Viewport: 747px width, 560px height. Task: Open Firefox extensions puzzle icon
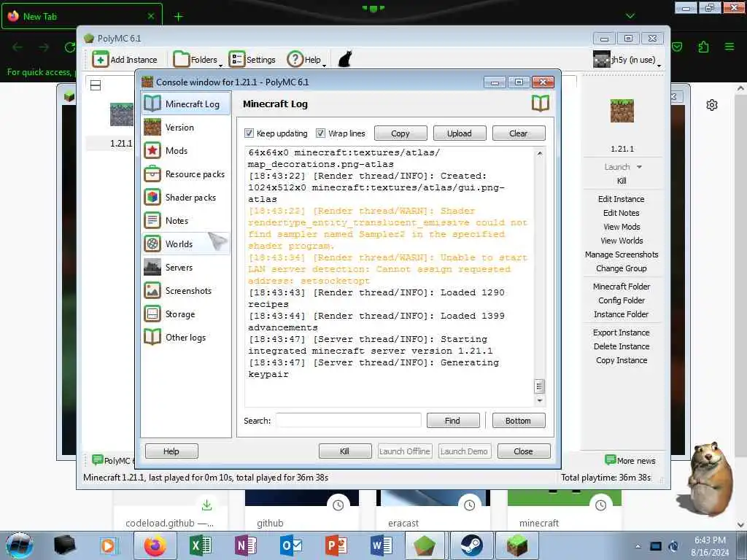tap(703, 47)
